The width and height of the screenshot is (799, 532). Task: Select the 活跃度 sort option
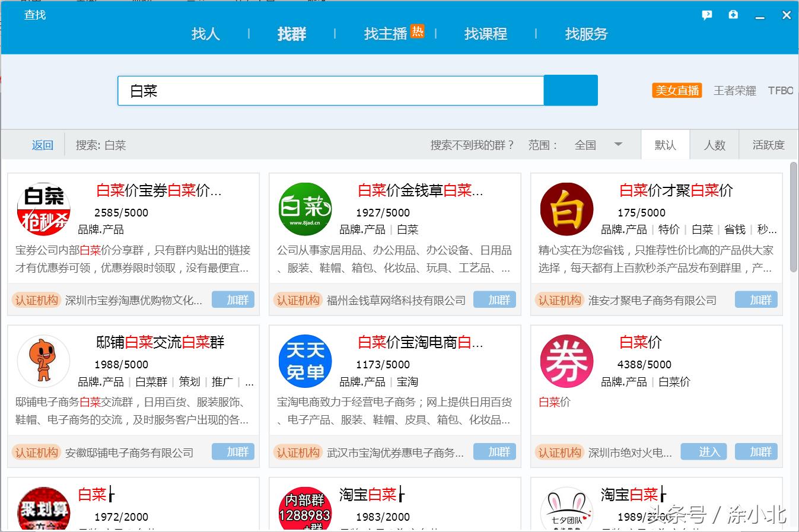point(768,144)
